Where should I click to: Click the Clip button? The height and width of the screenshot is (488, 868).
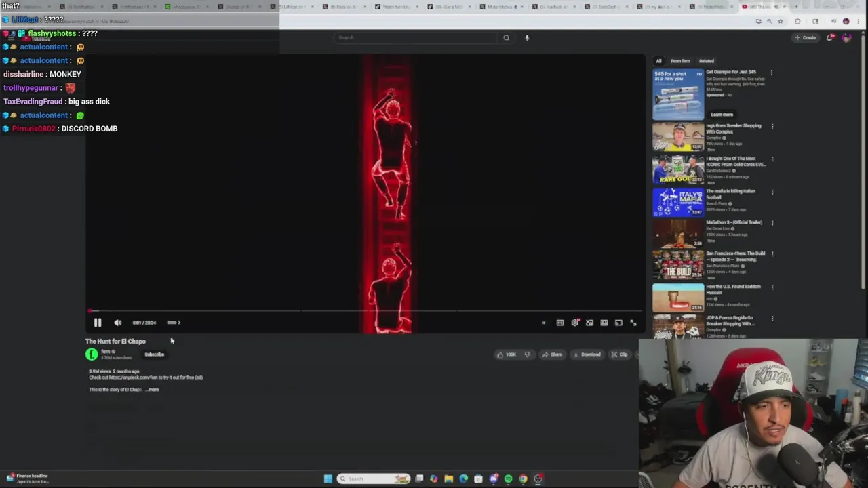click(620, 354)
